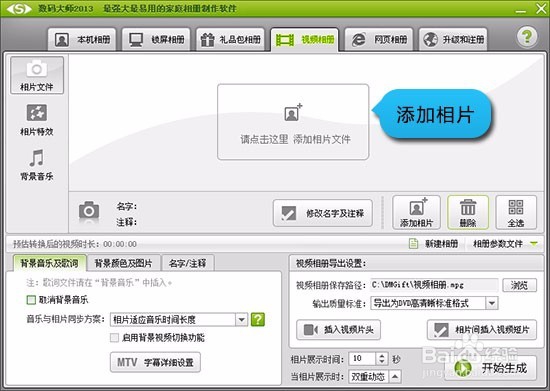Click the 修改名字及注释 button
This screenshot has height=391, width=550.
tap(323, 213)
